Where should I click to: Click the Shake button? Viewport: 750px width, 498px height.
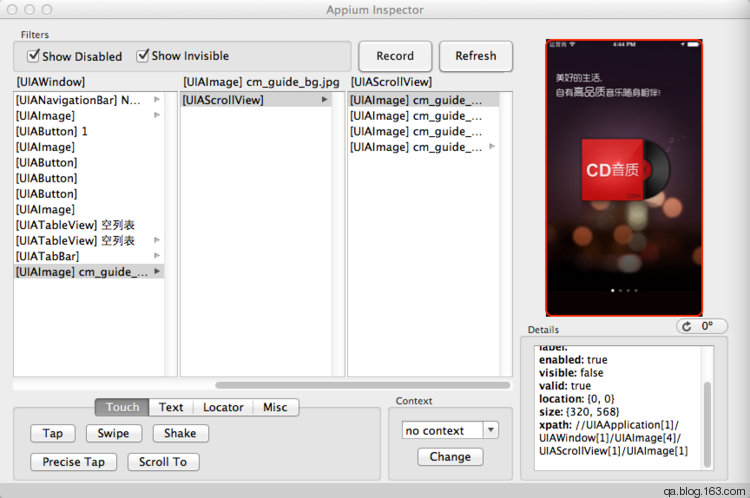180,433
